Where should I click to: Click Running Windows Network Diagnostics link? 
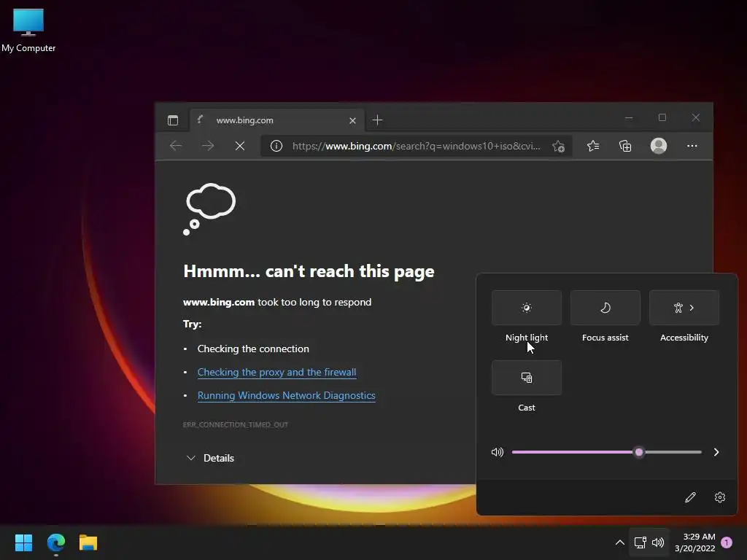[x=286, y=395]
